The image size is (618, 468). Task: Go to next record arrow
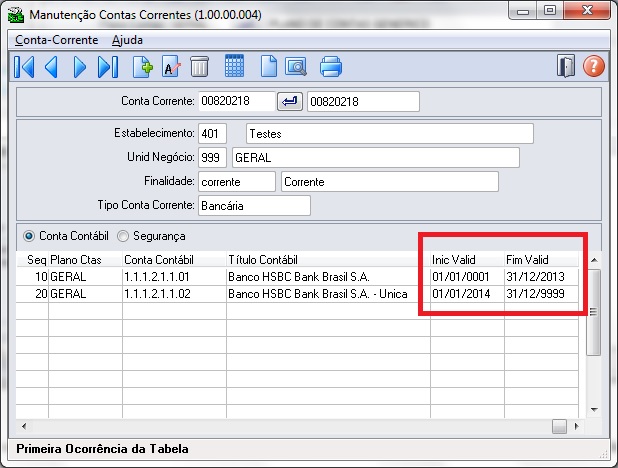point(80,67)
